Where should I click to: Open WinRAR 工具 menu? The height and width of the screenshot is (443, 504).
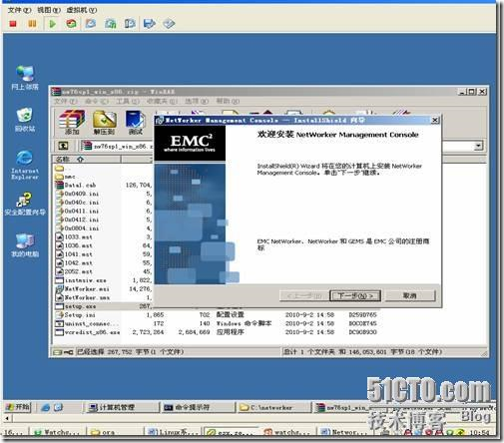point(128,101)
